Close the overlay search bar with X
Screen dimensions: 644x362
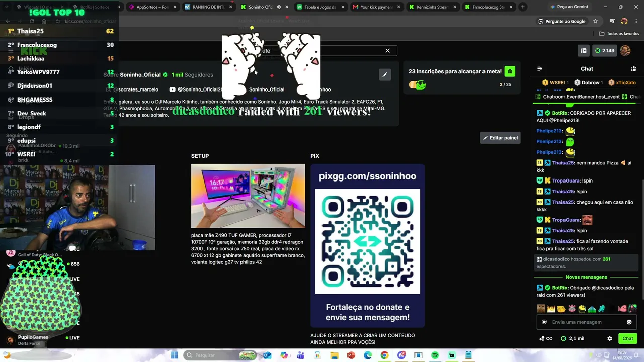coord(387,50)
